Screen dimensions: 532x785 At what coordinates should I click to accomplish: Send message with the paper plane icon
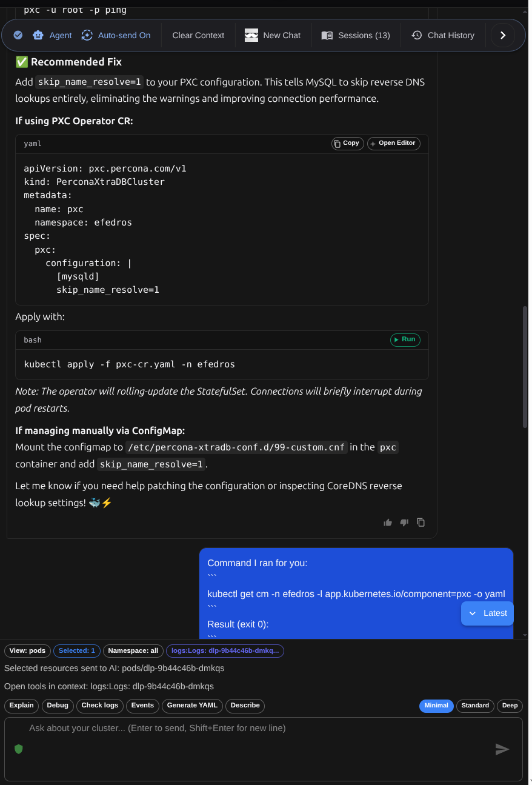tap(502, 749)
